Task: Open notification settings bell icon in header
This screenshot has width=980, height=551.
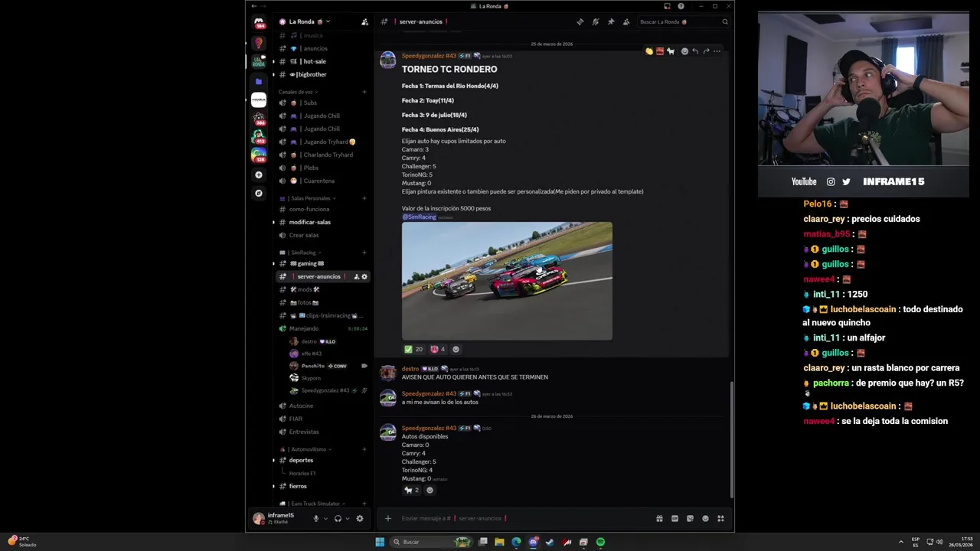Action: click(x=595, y=21)
